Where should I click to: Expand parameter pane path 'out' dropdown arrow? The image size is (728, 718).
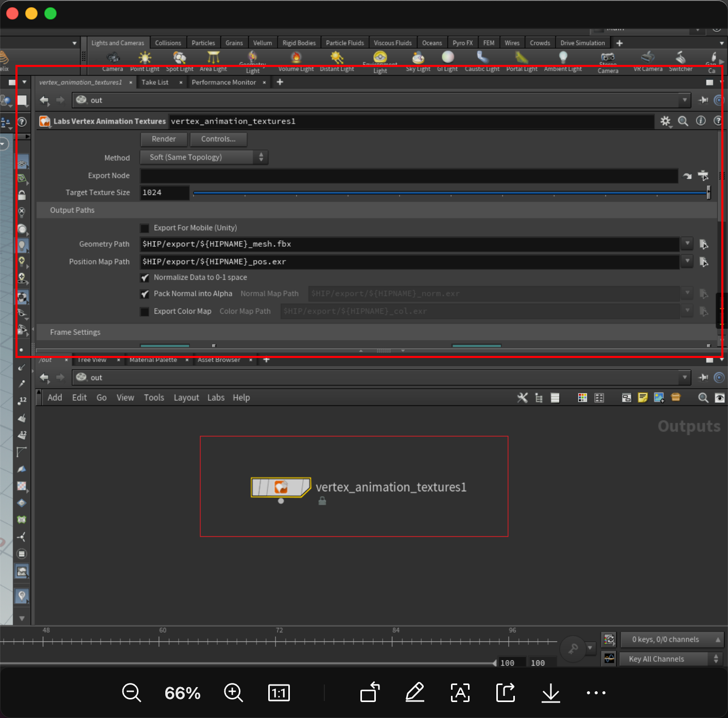pyautogui.click(x=684, y=100)
